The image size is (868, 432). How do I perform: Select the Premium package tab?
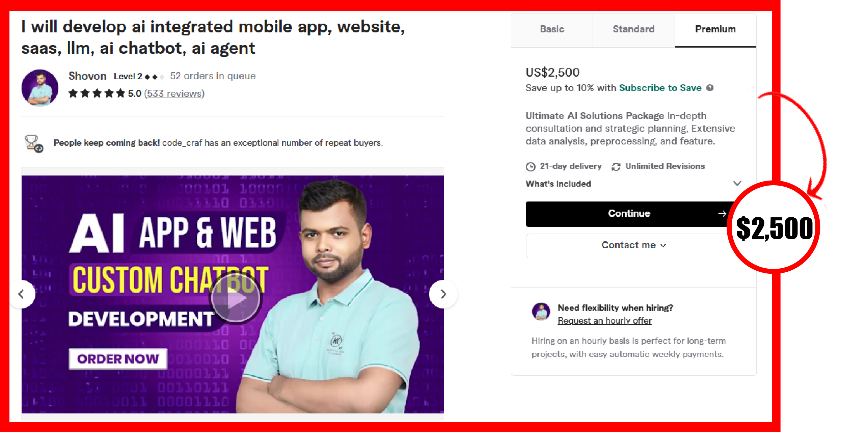tap(715, 30)
